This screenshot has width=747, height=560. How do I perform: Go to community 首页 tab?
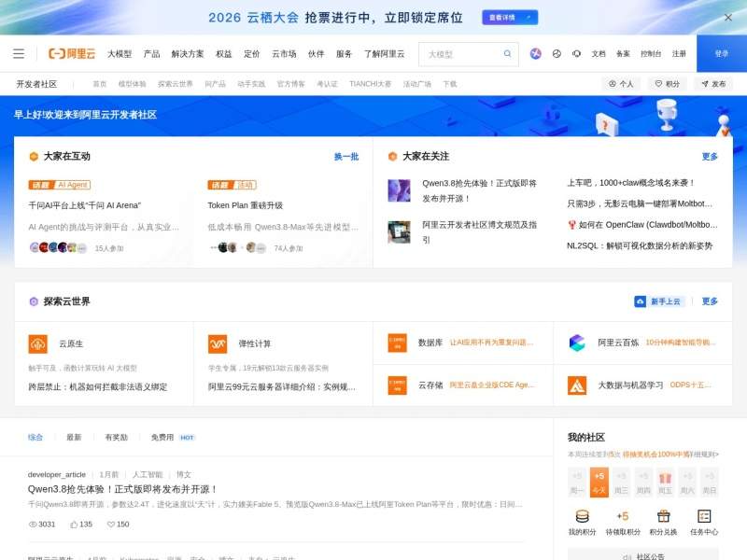tap(100, 84)
